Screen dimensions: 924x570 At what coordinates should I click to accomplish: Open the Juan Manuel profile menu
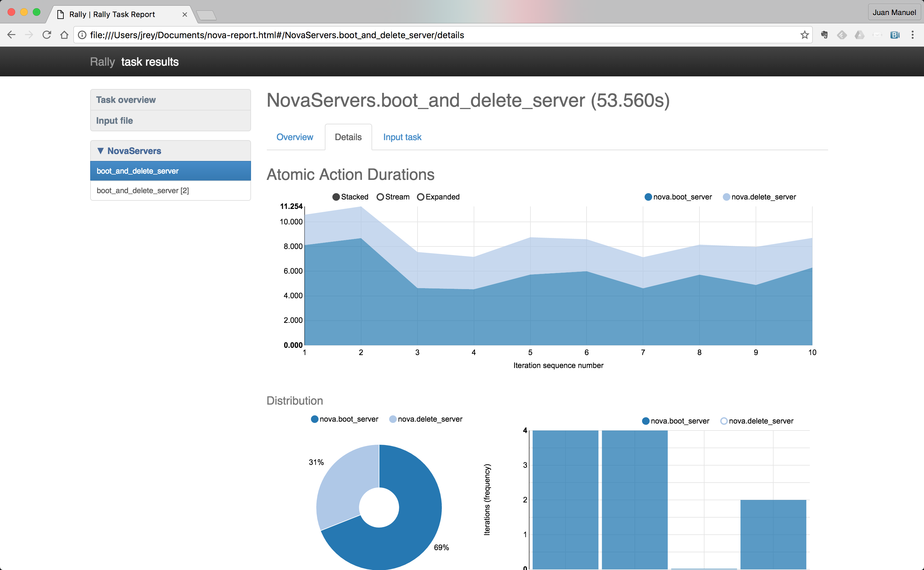click(894, 12)
